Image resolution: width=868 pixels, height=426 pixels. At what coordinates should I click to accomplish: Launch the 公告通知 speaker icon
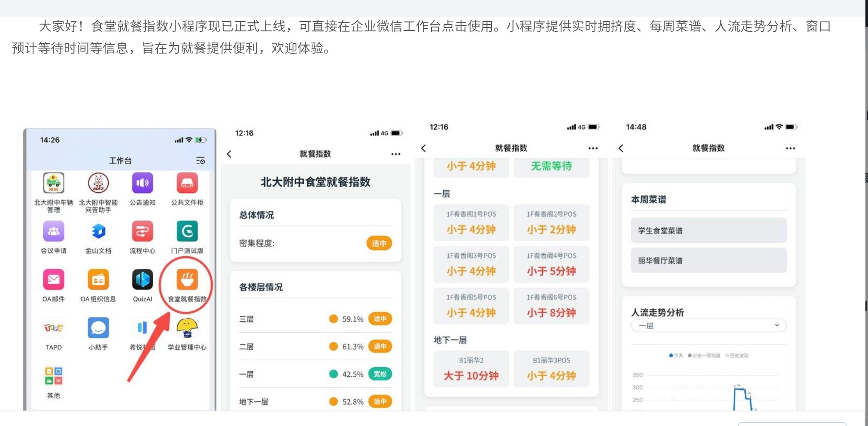pos(143,184)
